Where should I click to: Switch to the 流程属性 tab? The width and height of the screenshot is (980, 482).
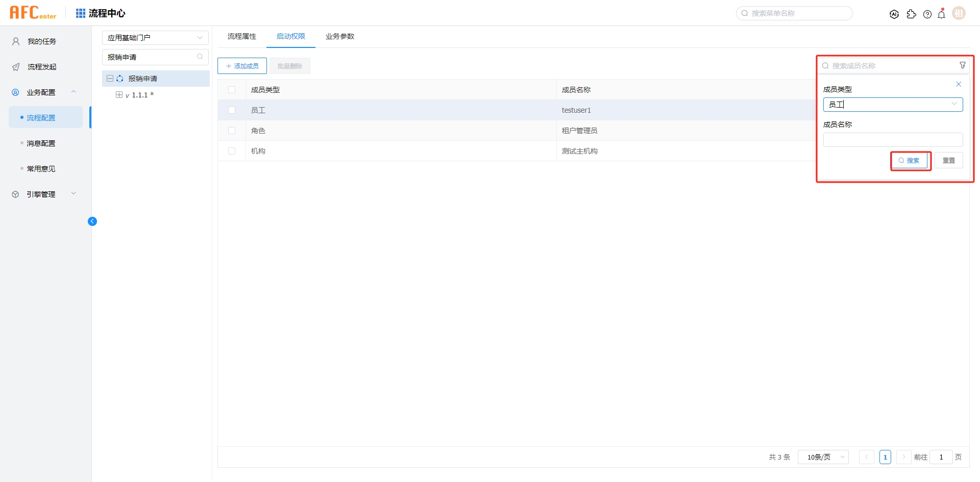[242, 36]
